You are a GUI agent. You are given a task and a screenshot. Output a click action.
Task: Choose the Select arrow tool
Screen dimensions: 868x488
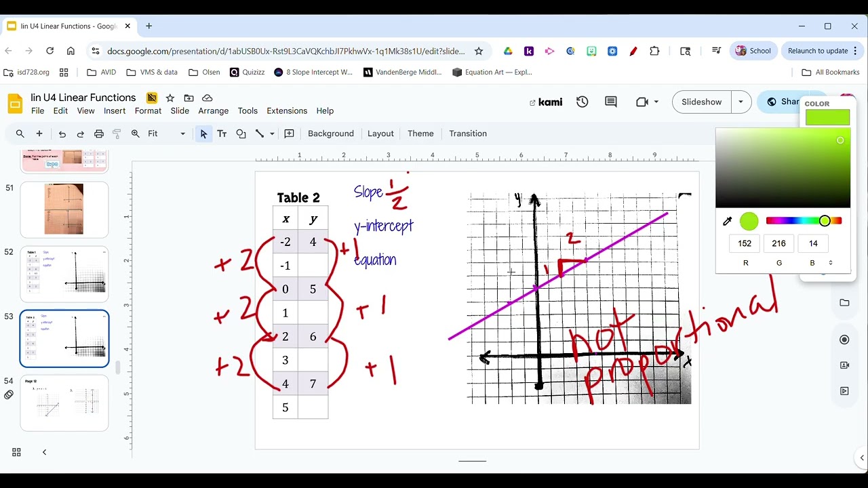pyautogui.click(x=203, y=134)
